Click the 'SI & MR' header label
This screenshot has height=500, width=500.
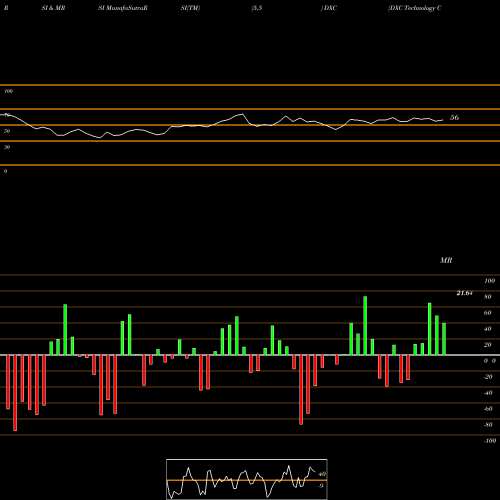tap(53, 8)
